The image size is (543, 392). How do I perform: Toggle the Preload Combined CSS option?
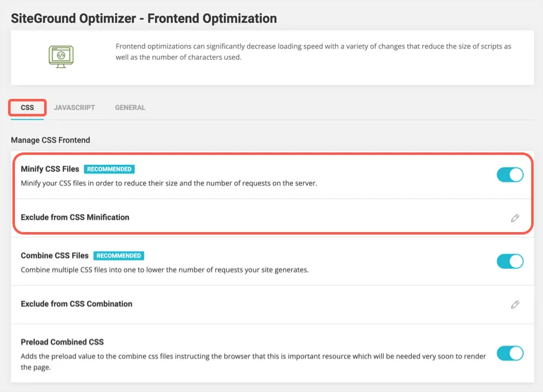point(510,354)
